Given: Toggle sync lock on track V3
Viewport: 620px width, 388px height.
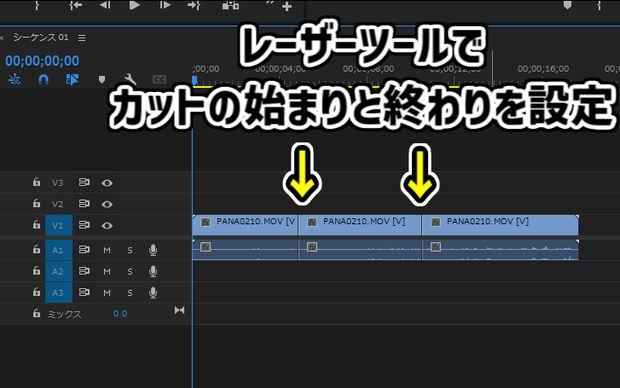Looking at the screenshot, I should (84, 182).
